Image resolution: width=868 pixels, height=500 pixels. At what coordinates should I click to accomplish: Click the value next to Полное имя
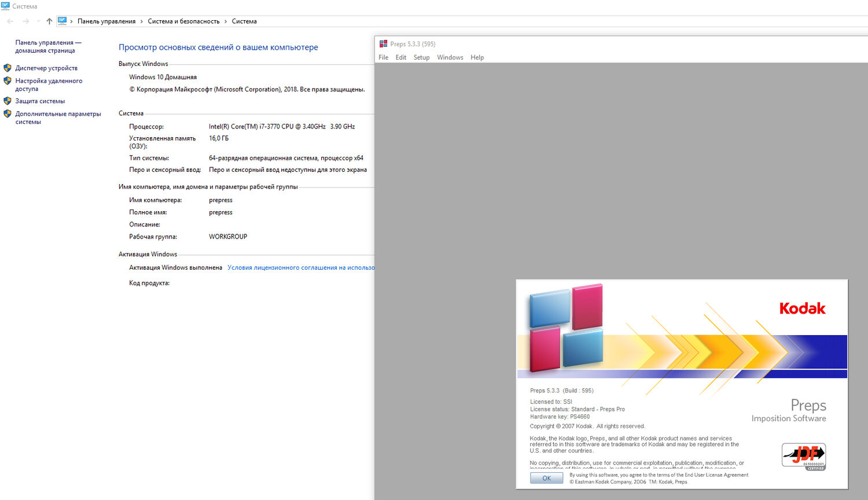[220, 212]
